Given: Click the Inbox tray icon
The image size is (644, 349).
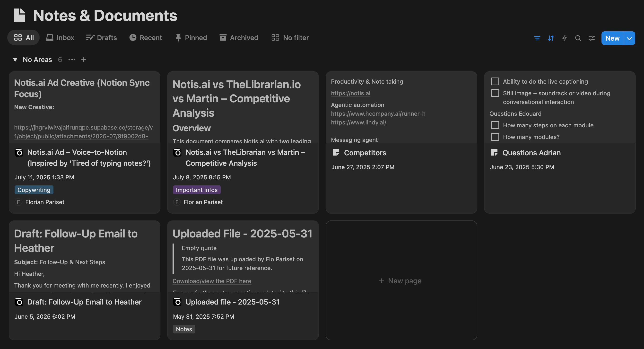Looking at the screenshot, I should [50, 37].
